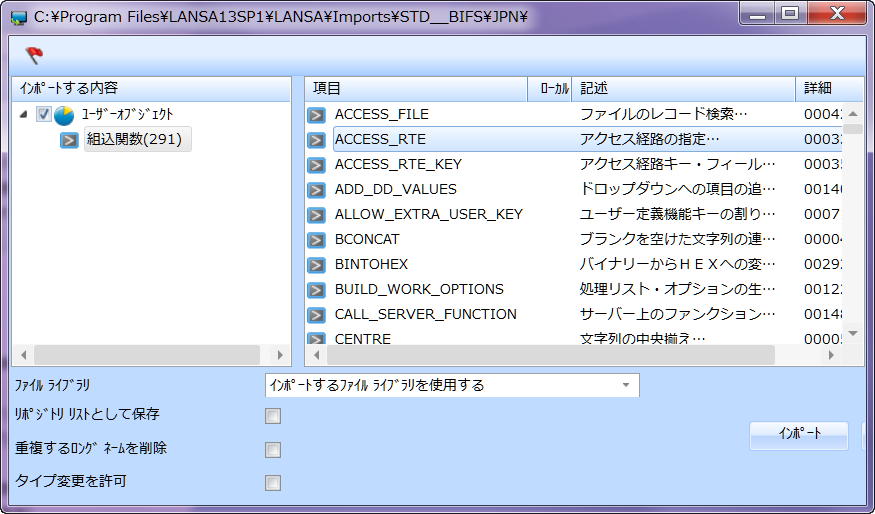
Task: Click the item list vertical scrollbar down arrow
Action: tap(853, 334)
